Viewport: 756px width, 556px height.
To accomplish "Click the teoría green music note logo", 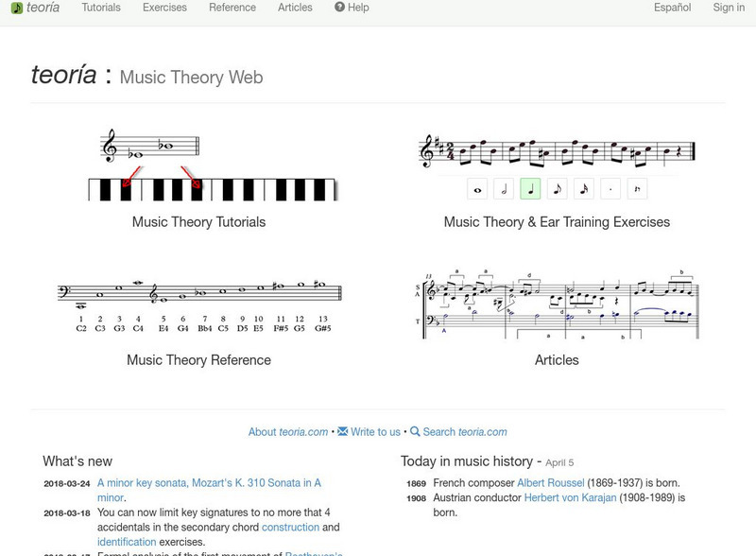I will (x=17, y=8).
